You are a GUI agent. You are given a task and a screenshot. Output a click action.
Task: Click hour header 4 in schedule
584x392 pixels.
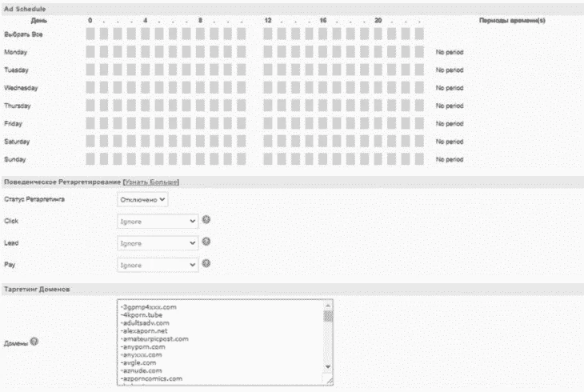[x=146, y=21]
